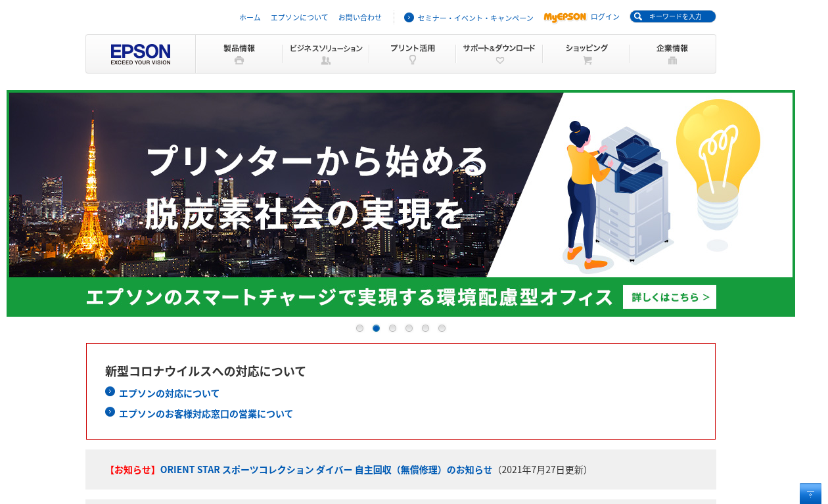Image resolution: width=828 pixels, height=504 pixels.
Task: Click the EPSON logo
Action: 141,54
